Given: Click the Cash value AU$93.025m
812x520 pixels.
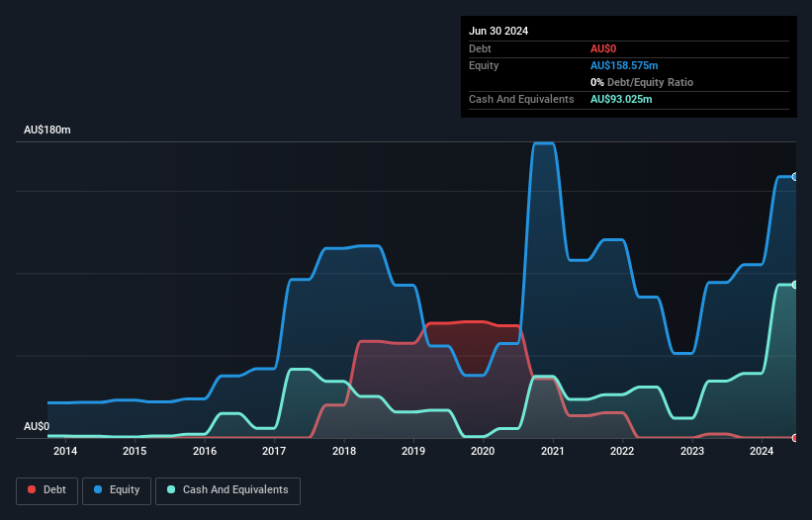Looking at the screenshot, I should tap(621, 99).
